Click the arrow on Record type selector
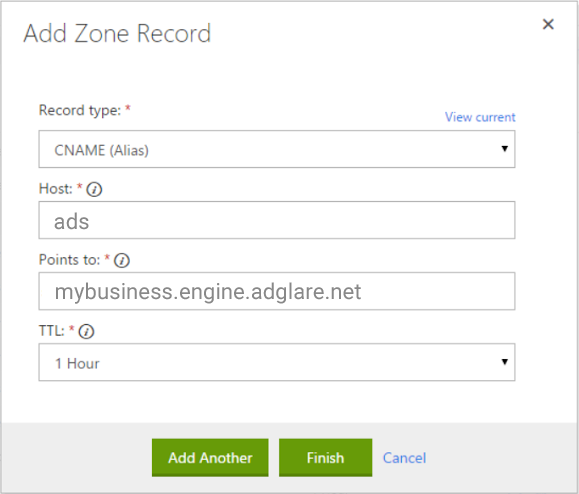 pos(504,149)
